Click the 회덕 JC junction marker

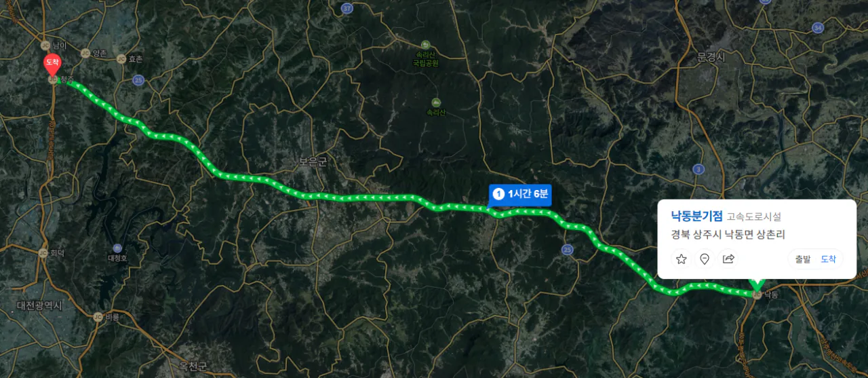coord(43,252)
